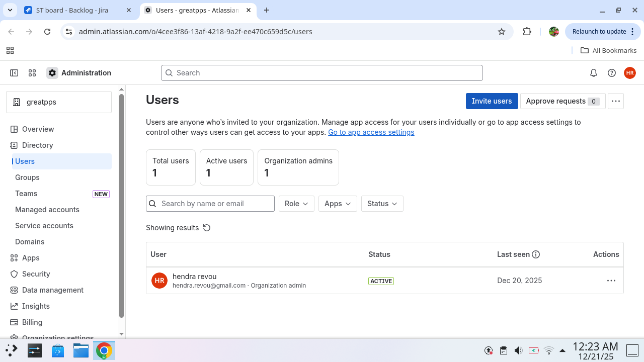Open the HR profile avatar menu
This screenshot has height=362, width=644.
coord(630,73)
